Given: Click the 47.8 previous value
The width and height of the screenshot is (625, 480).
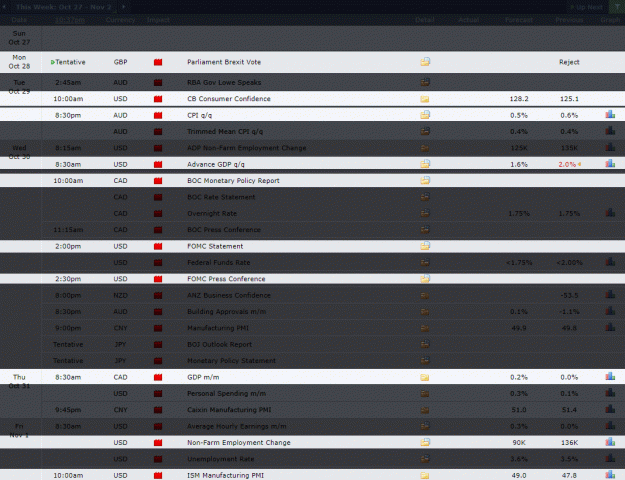Looking at the screenshot, I should pos(569,475).
